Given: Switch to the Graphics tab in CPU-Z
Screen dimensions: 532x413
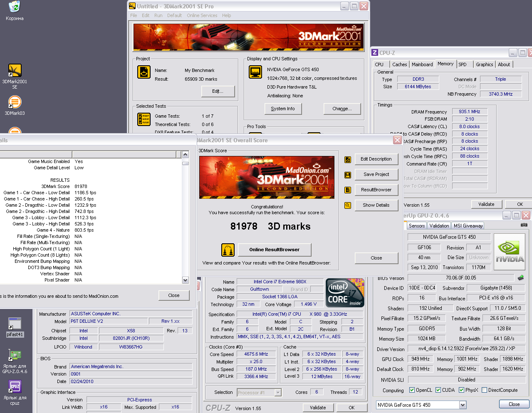Looking at the screenshot, I should click(x=485, y=64).
